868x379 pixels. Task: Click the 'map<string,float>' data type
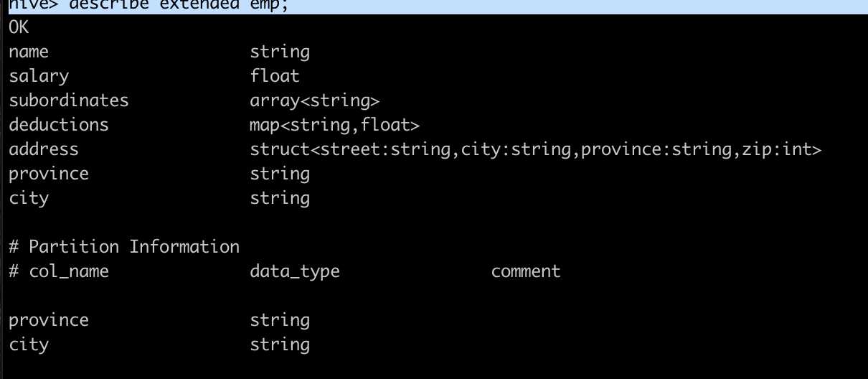(334, 125)
